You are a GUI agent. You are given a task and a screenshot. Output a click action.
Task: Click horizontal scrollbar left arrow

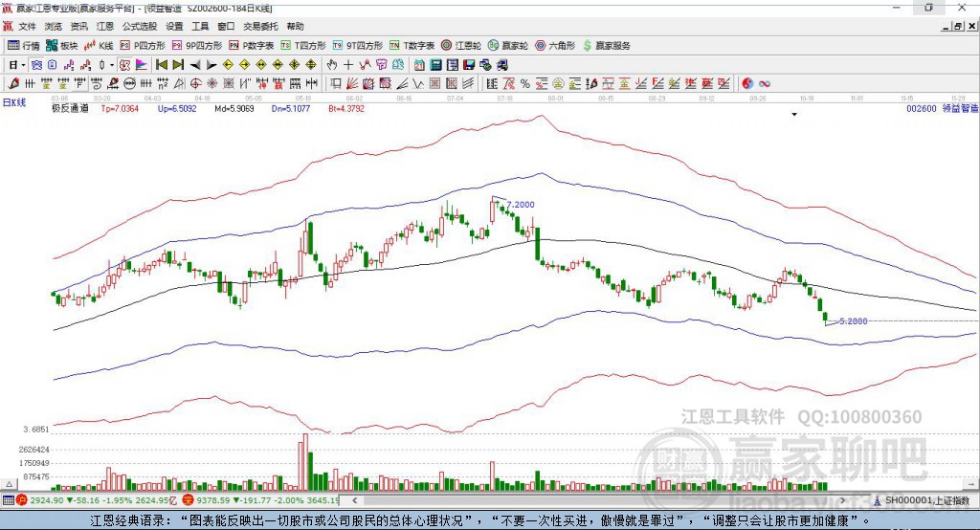355,500
